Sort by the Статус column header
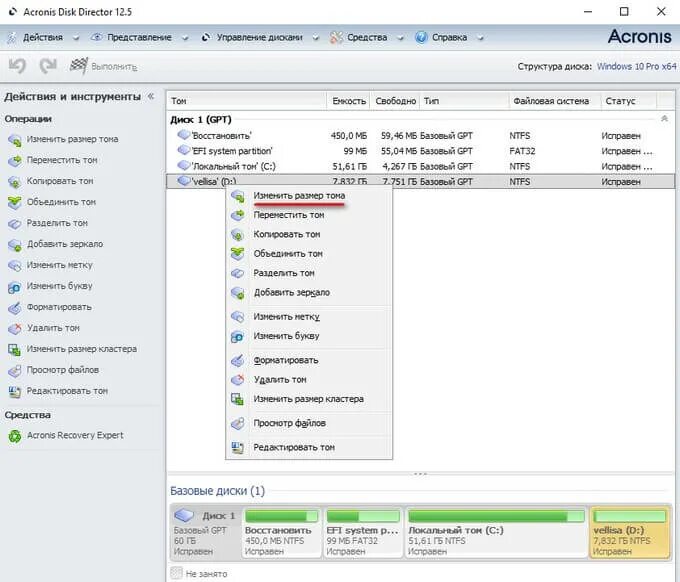 (x=629, y=101)
